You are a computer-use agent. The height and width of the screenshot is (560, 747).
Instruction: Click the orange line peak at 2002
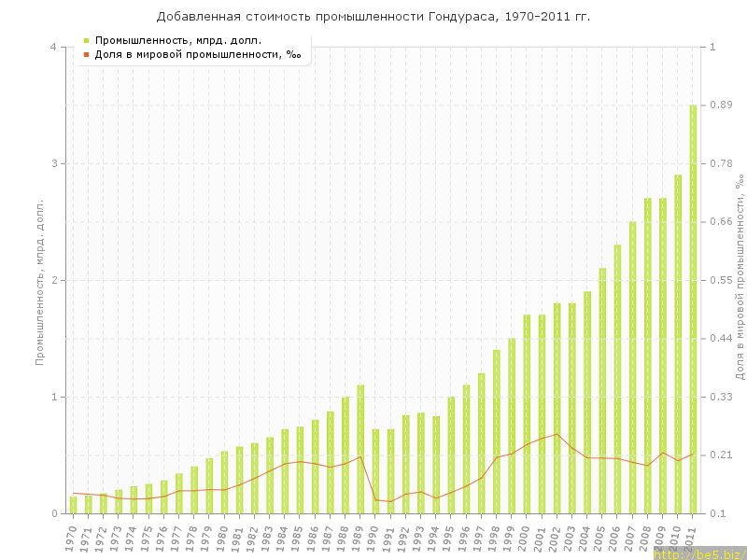click(x=557, y=434)
